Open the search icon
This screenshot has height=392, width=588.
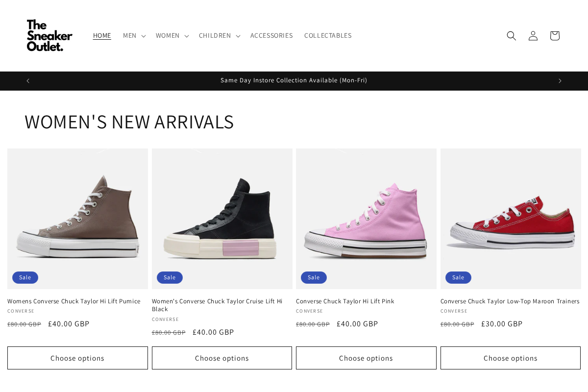(511, 35)
